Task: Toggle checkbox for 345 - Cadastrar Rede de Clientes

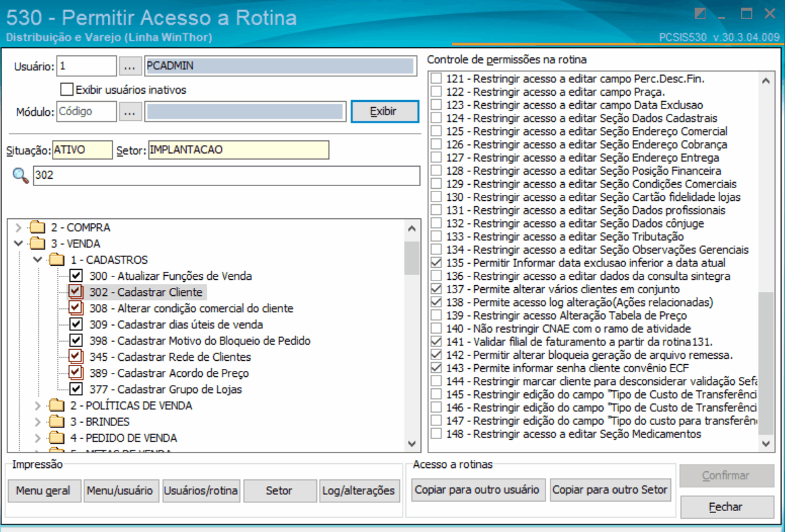Action: point(76,357)
